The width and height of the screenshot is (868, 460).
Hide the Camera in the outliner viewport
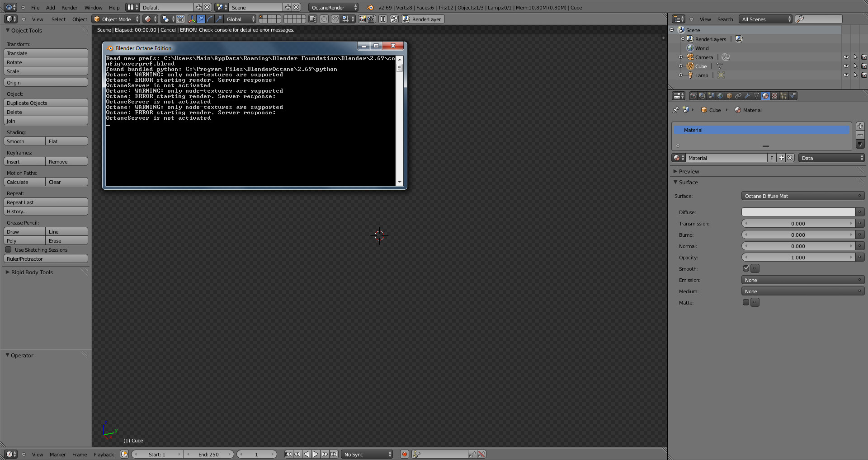(x=846, y=57)
